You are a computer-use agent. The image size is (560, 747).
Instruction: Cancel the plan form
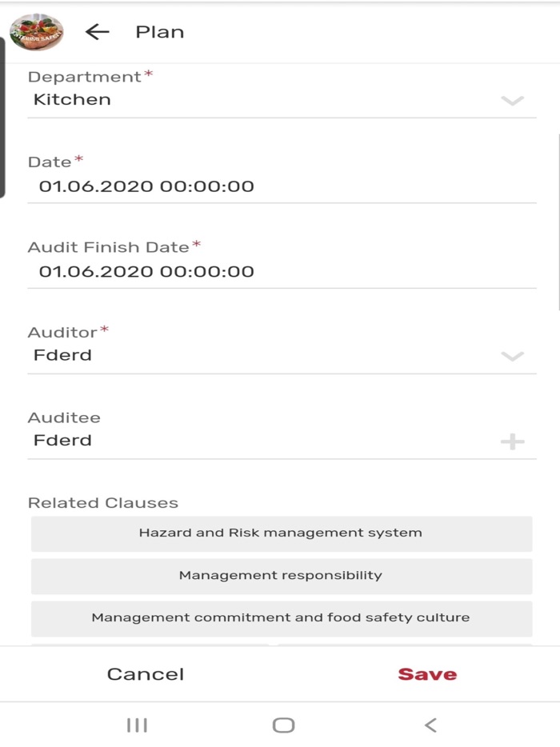[x=145, y=673]
